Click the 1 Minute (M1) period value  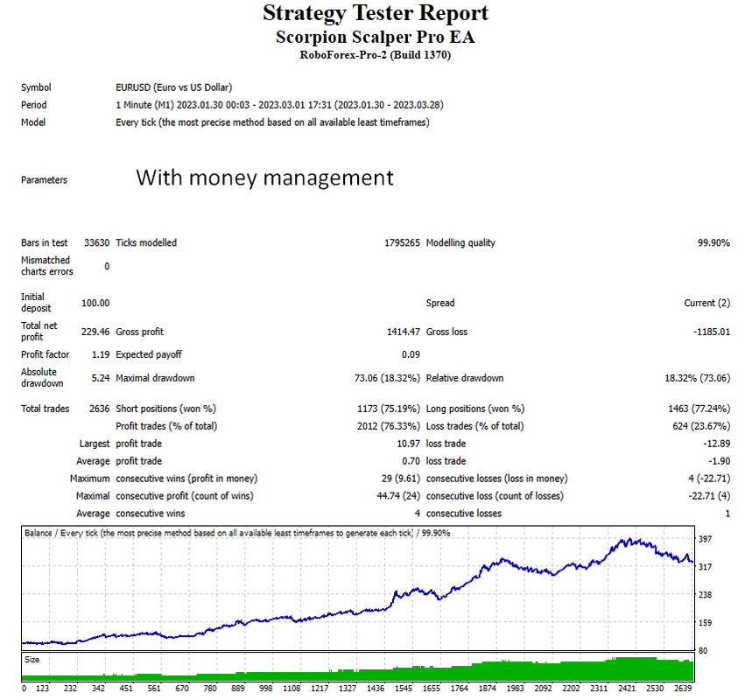(279, 105)
